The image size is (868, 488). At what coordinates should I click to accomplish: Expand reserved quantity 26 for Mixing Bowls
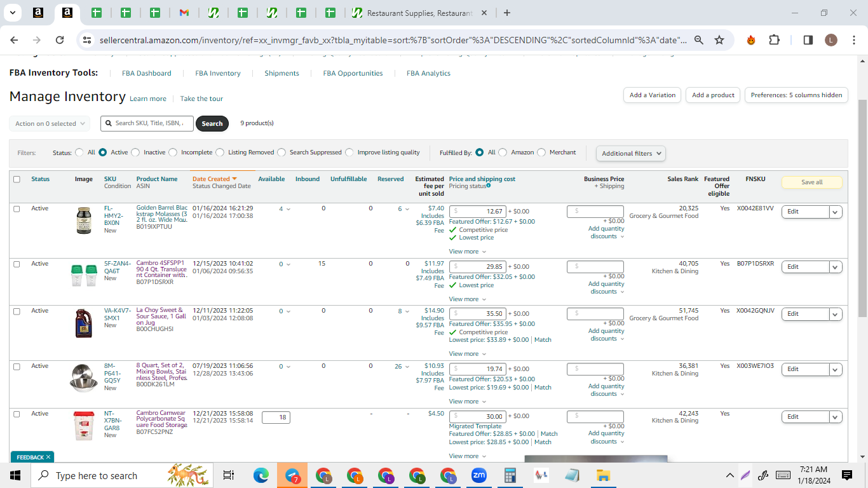pyautogui.click(x=402, y=367)
